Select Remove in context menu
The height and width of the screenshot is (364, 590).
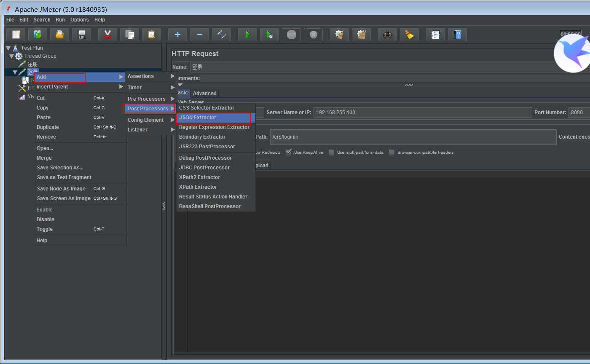(80, 137)
